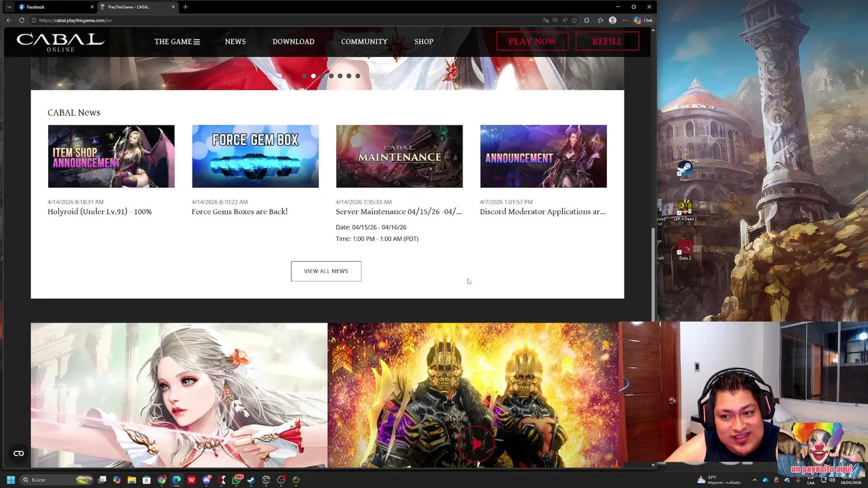This screenshot has width=868, height=488.
Task: Open the NEWS menu item
Action: click(x=235, y=42)
